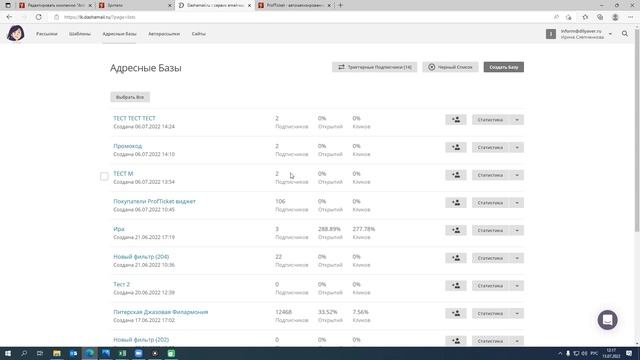Viewport: 640px width, 360px height.
Task: Click the taskbar clock
Action: tap(611, 353)
